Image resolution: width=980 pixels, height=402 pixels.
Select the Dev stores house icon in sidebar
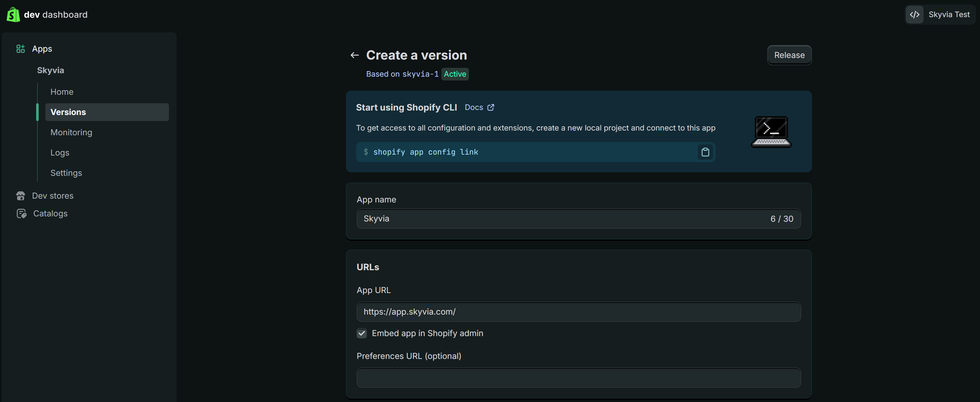click(x=21, y=195)
